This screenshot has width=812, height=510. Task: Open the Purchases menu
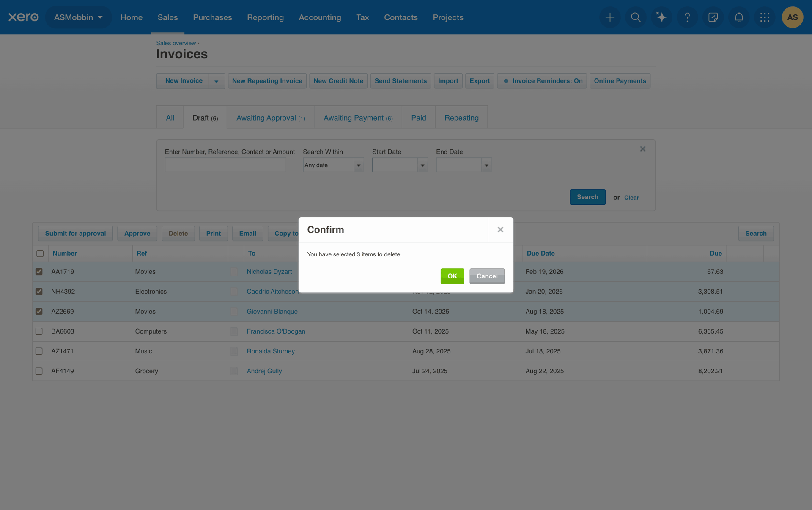(x=212, y=17)
